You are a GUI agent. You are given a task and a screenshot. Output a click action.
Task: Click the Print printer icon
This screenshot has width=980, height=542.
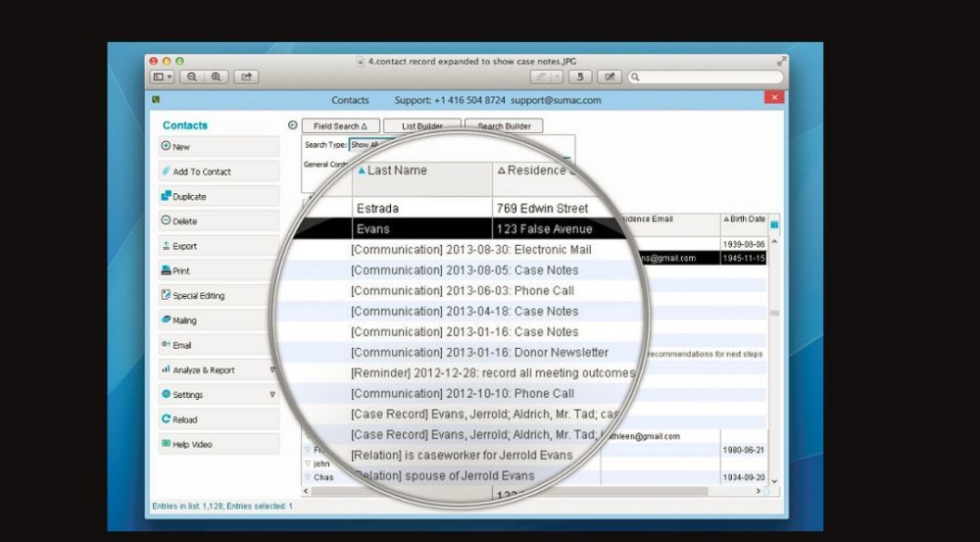tap(166, 271)
